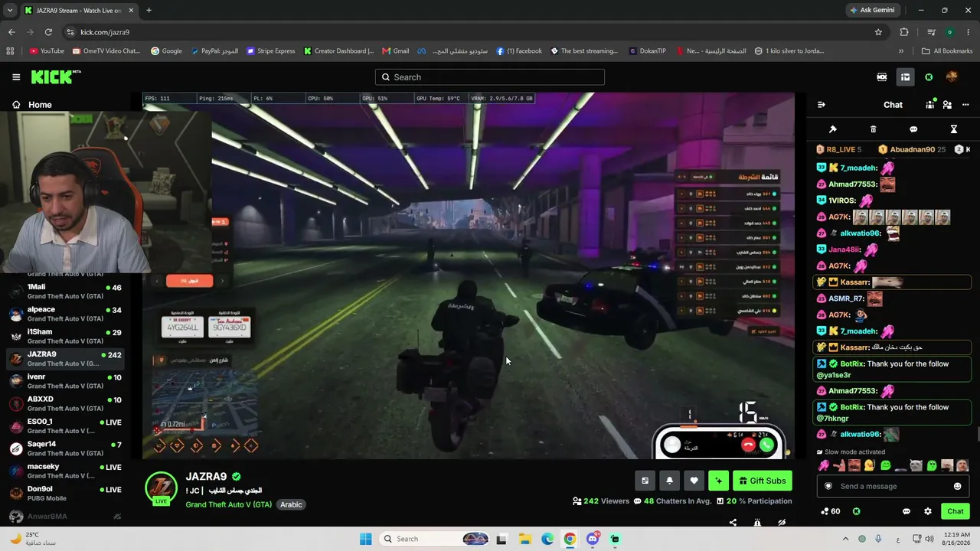Show hidden system tray icons

coord(845,539)
